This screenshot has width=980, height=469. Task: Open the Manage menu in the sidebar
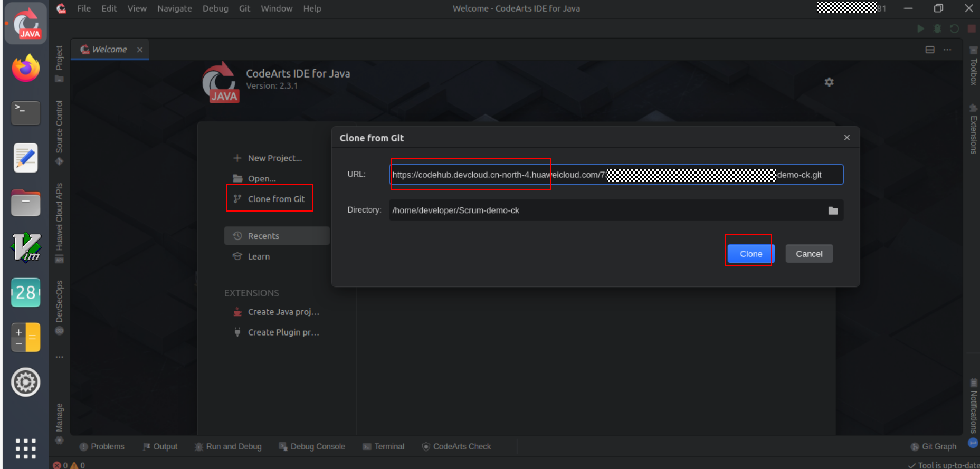59,424
